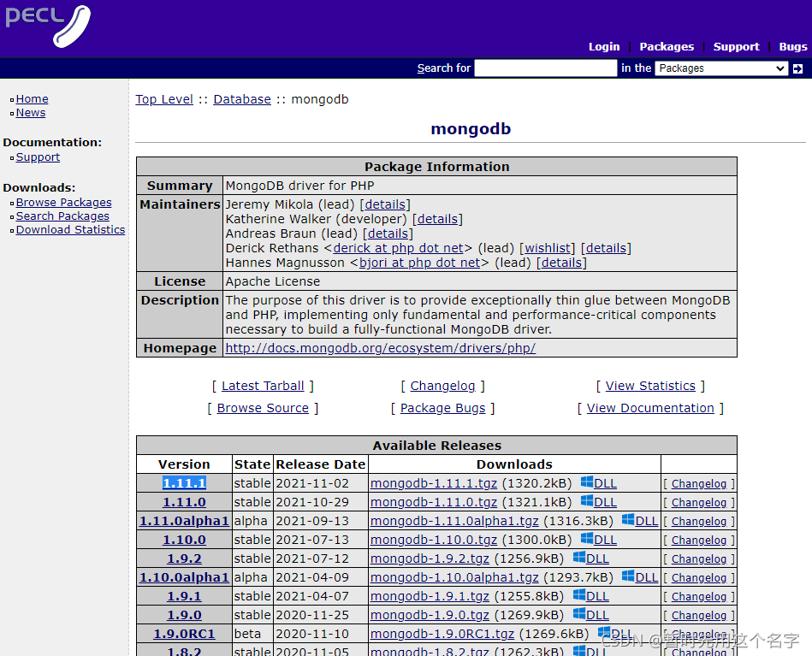Open version 1.9.0 release page
Screen dimensions: 812x656
(x=184, y=615)
